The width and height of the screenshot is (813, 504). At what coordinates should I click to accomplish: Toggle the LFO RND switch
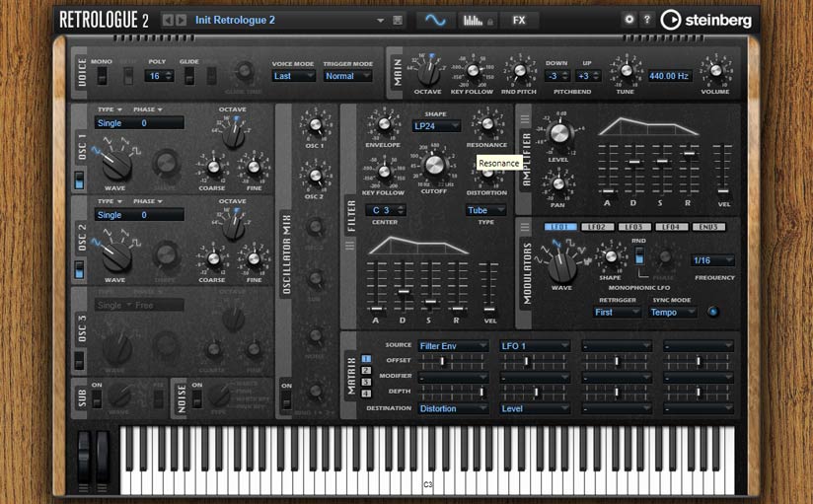pyautogui.click(x=639, y=255)
